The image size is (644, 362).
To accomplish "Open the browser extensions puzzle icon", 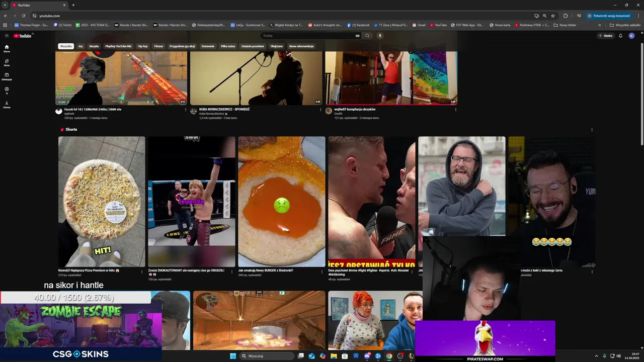I will tap(566, 16).
